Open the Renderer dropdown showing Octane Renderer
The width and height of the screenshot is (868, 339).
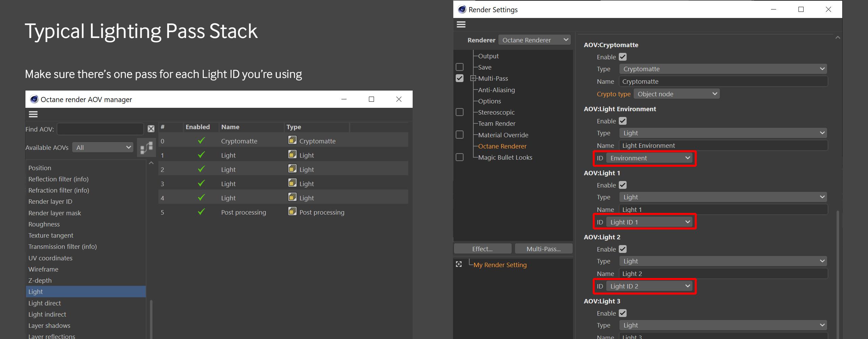(535, 40)
